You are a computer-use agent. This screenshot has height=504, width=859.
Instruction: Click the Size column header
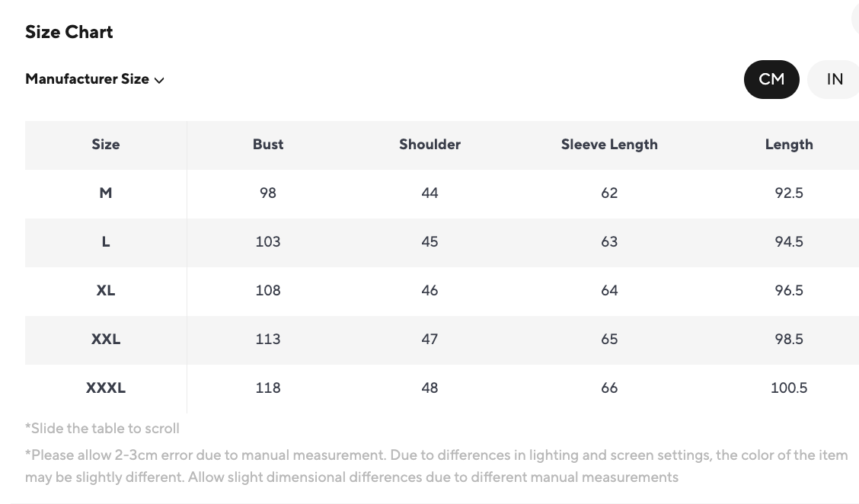tap(106, 145)
